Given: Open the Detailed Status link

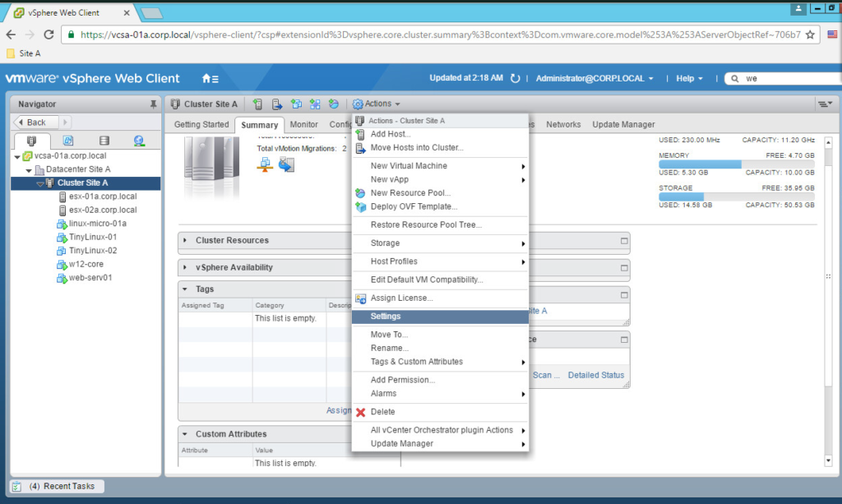Looking at the screenshot, I should click(596, 375).
